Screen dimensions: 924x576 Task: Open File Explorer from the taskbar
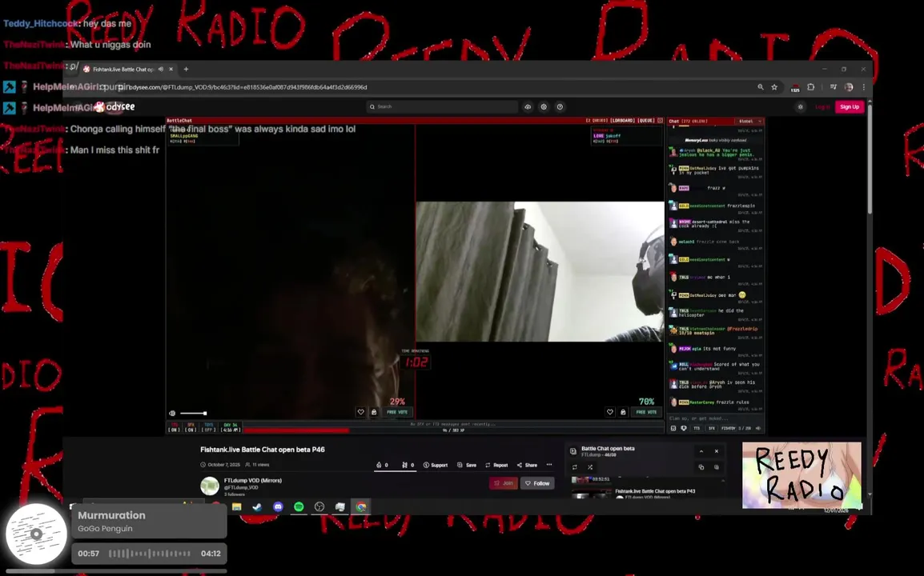[x=236, y=506]
